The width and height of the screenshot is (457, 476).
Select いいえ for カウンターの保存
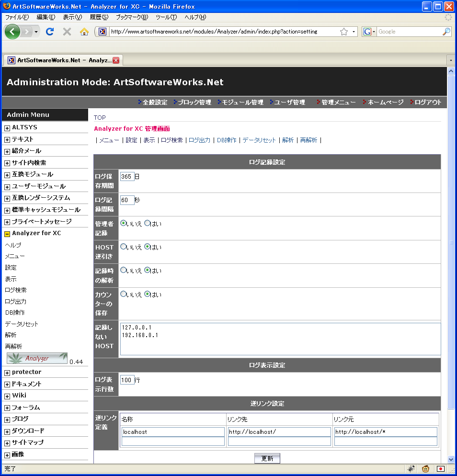pos(124,294)
